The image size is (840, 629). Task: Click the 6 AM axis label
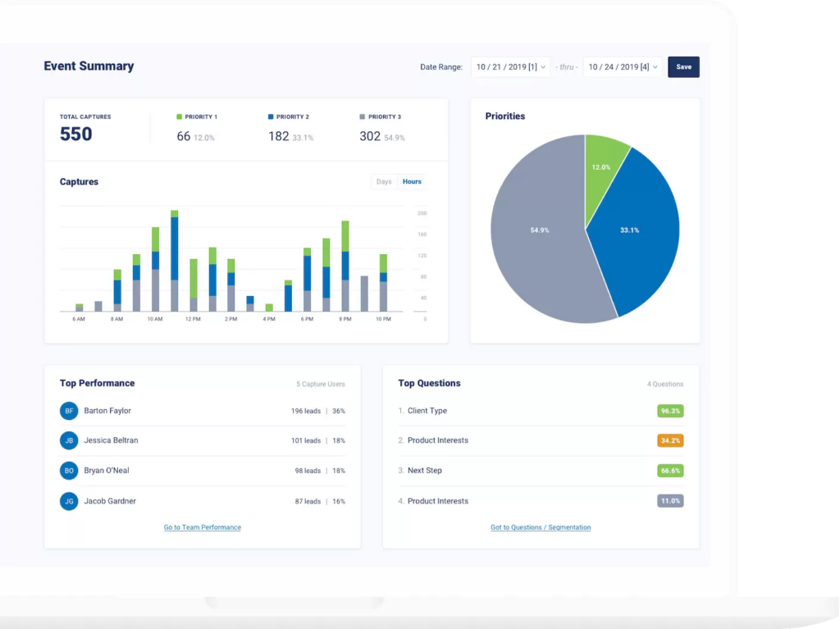(79, 319)
